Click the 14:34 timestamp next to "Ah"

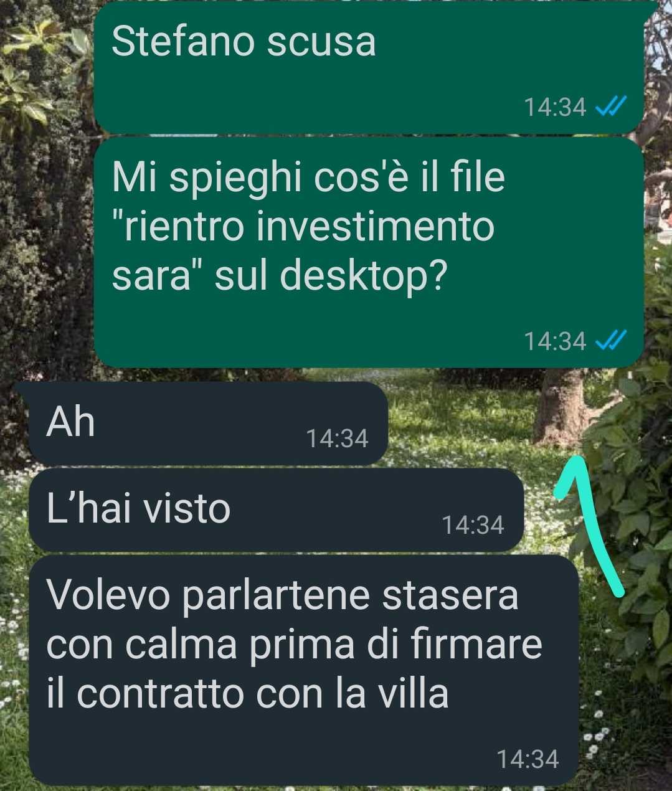point(338,438)
